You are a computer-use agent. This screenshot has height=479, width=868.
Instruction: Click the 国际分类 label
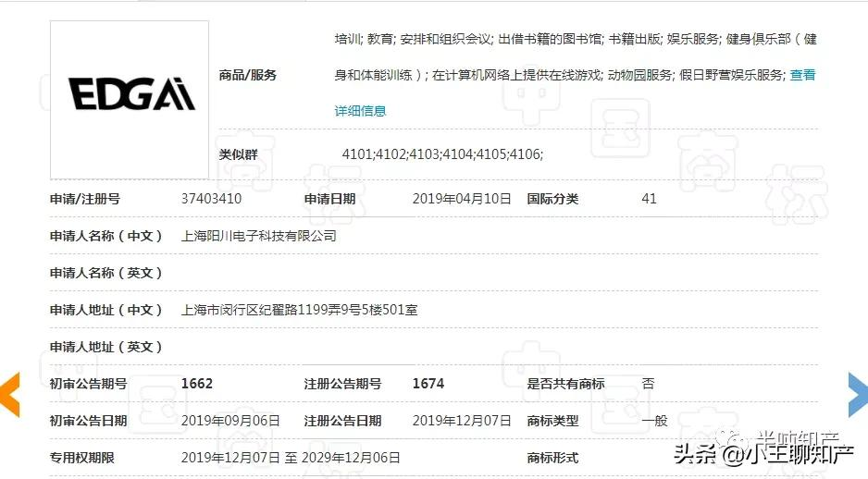click(x=552, y=199)
